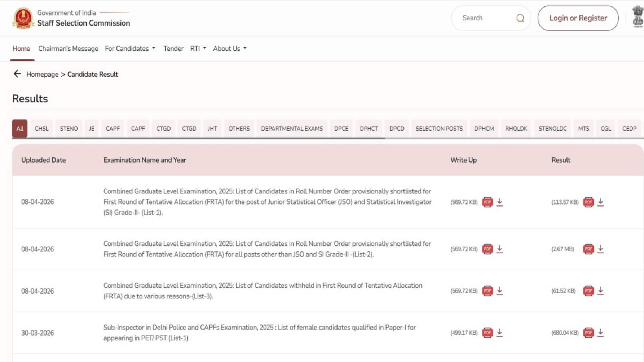Open the Result PDF for CGL List-2

(x=588, y=249)
